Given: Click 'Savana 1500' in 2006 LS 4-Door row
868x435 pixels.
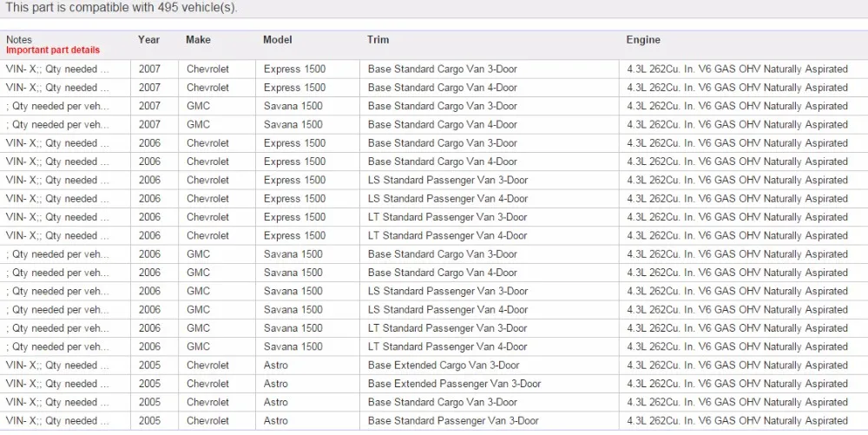Looking at the screenshot, I should point(293,309).
